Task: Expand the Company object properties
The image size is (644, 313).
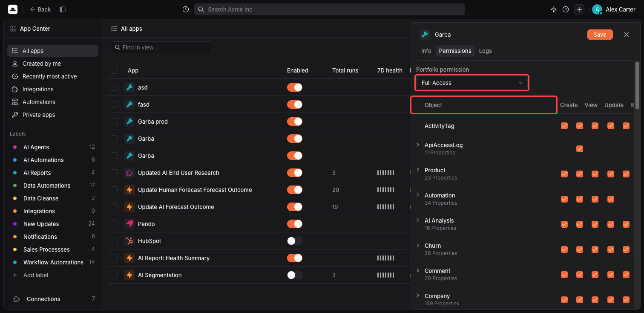Action: point(418,296)
